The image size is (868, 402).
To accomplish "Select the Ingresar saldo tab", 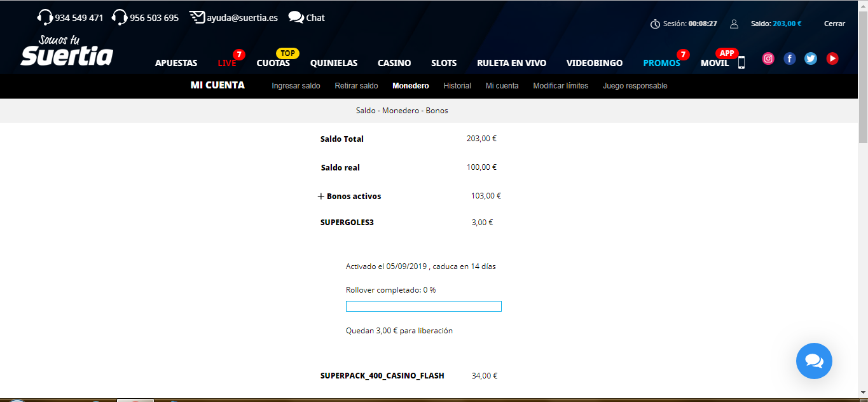I will (x=296, y=86).
